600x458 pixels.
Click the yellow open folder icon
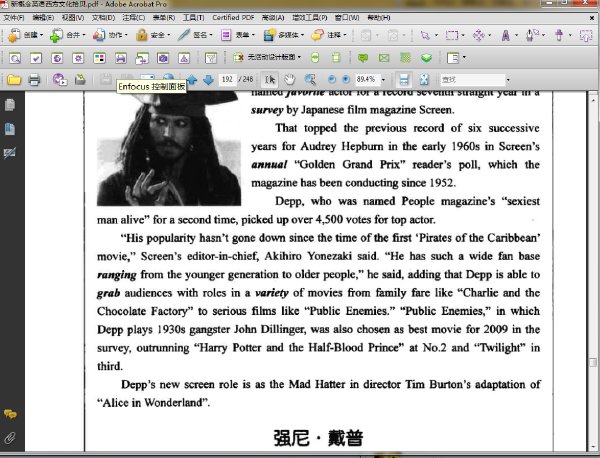(x=14, y=80)
